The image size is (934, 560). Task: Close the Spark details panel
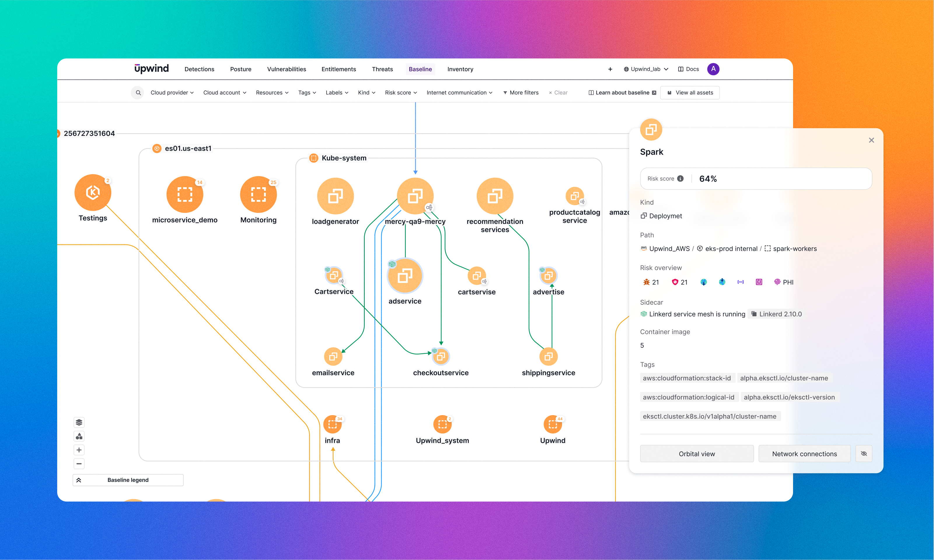tap(871, 141)
